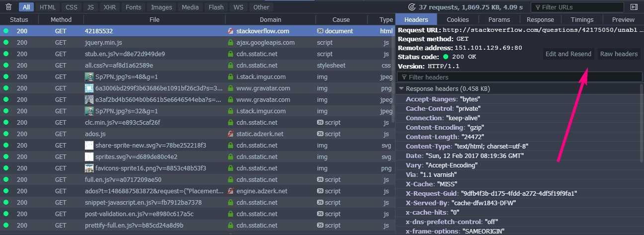
Task: Click the Edit and Resend button
Action: point(568,54)
